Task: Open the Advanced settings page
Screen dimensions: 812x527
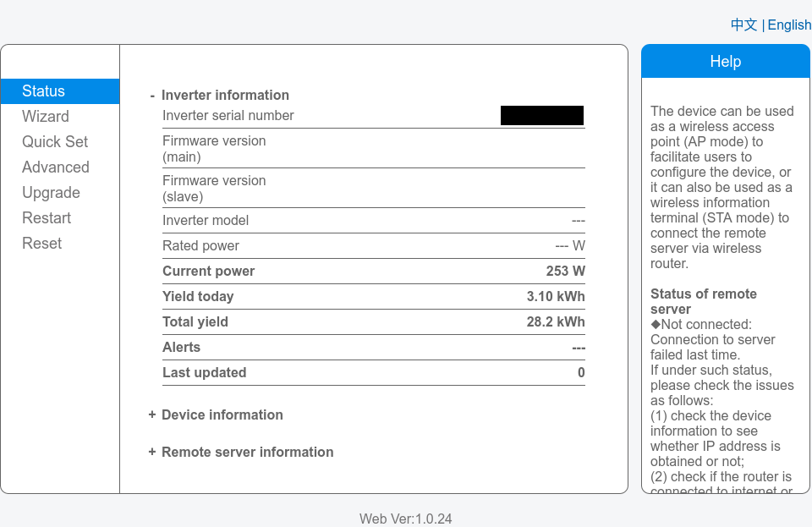Action: [56, 167]
